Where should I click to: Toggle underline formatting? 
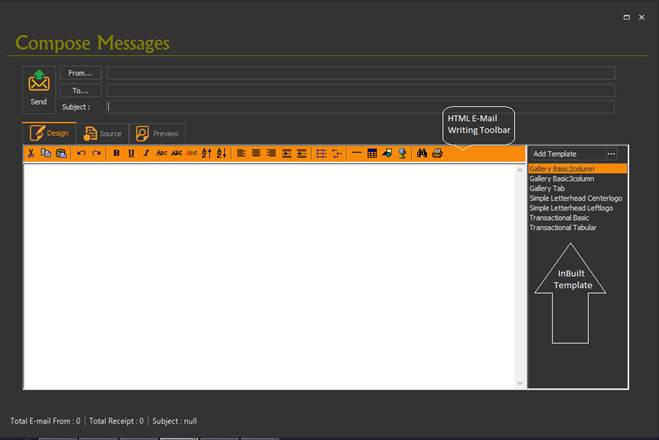[x=131, y=153]
